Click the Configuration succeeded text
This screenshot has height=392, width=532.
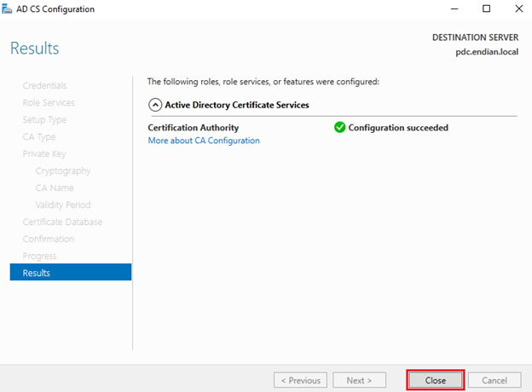click(398, 128)
